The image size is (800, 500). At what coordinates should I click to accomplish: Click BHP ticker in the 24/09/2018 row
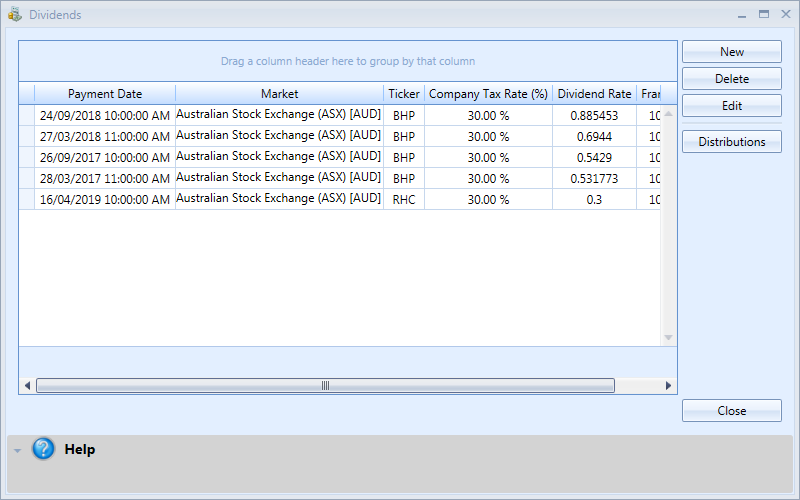pos(404,116)
